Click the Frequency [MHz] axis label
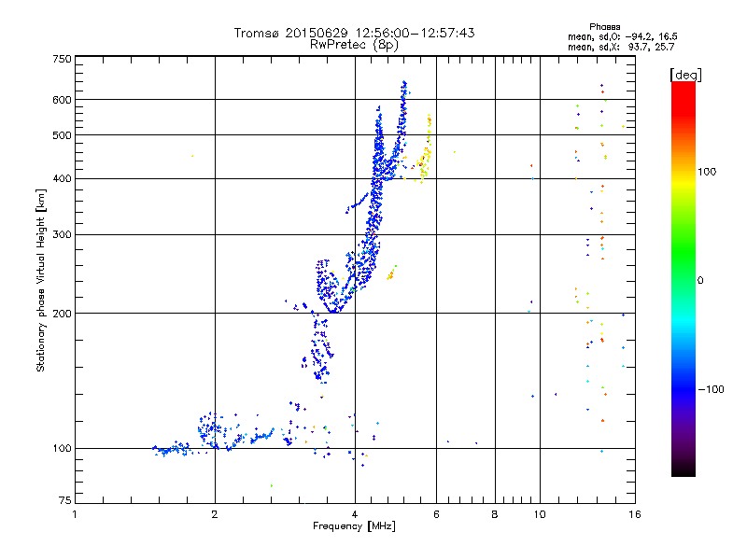747x560 pixels. click(354, 526)
